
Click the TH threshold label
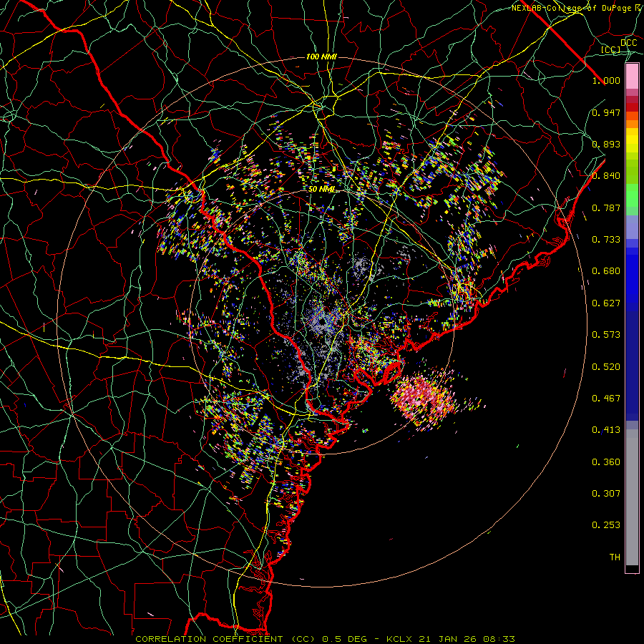tap(615, 557)
